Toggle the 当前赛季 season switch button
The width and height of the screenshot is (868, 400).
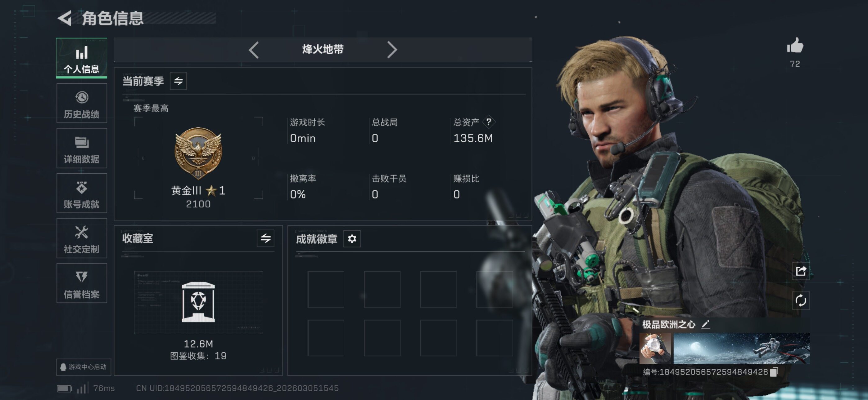click(178, 81)
